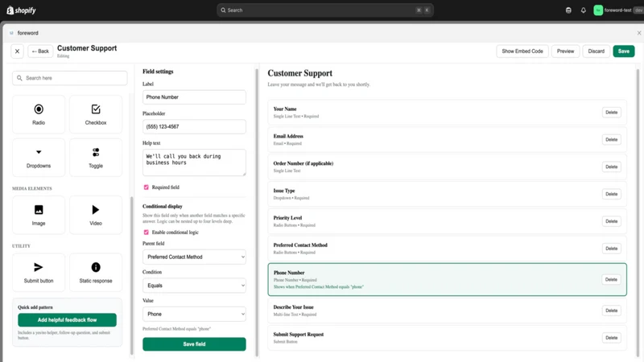Click the element Search here box

[70, 78]
